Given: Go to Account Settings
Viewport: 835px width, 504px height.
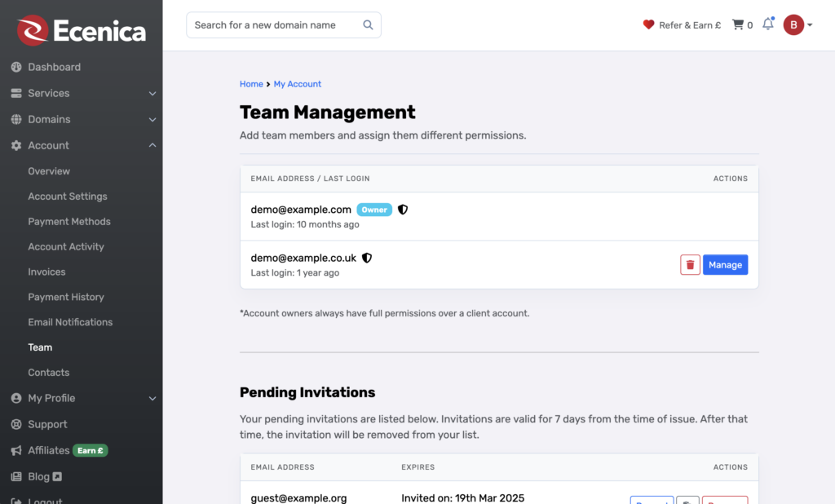Looking at the screenshot, I should 68,196.
